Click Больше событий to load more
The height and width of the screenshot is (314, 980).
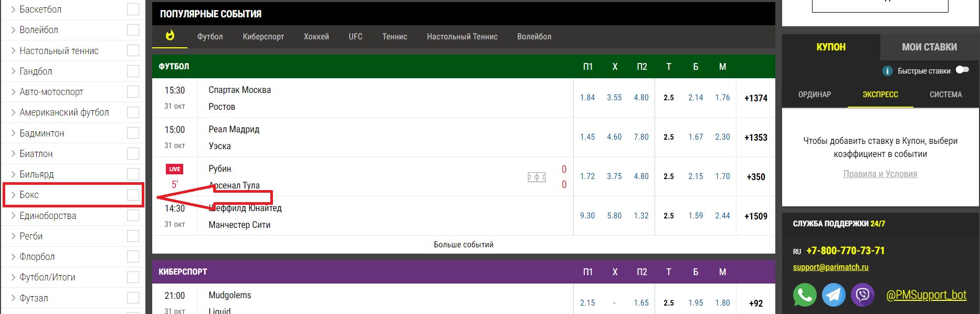click(463, 245)
